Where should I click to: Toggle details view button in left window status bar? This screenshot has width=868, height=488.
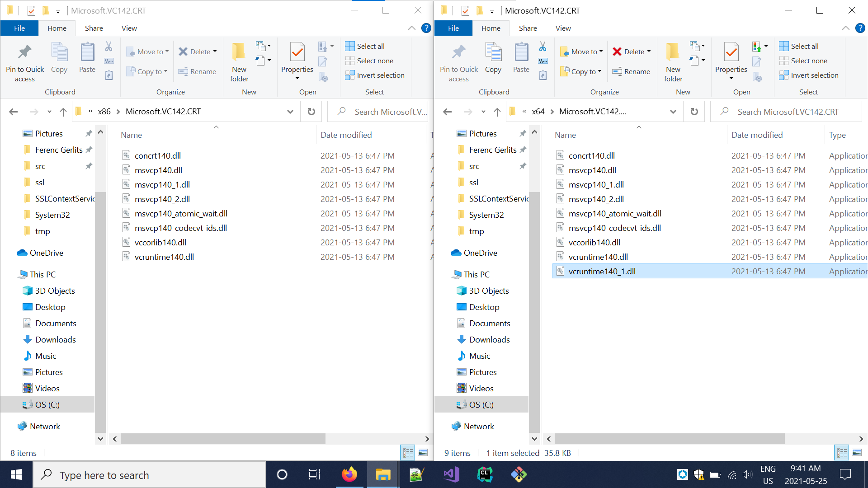(408, 453)
